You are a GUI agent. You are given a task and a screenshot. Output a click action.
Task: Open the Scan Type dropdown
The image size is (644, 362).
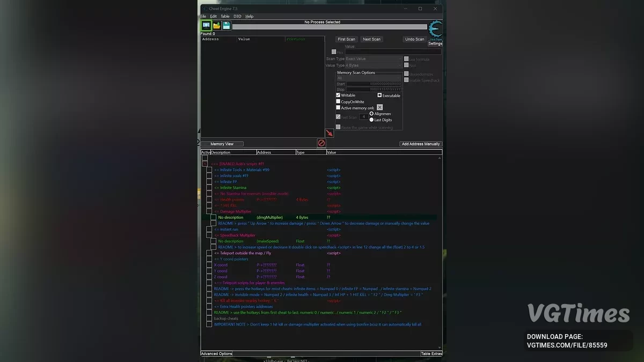click(x=373, y=59)
